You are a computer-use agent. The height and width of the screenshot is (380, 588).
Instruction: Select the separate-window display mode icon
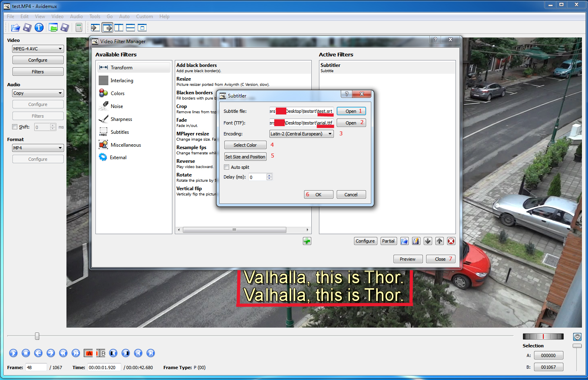pos(142,27)
